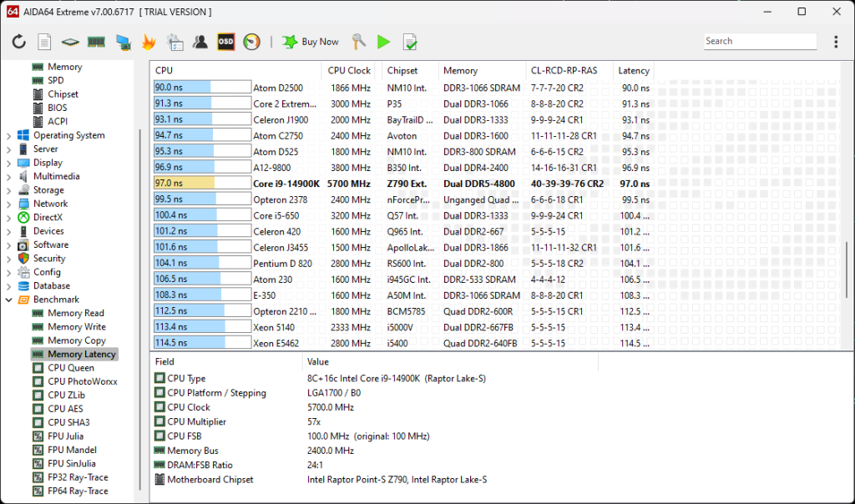This screenshot has height=504, width=855.
Task: Expand the Operating System tree node
Action: click(8, 136)
